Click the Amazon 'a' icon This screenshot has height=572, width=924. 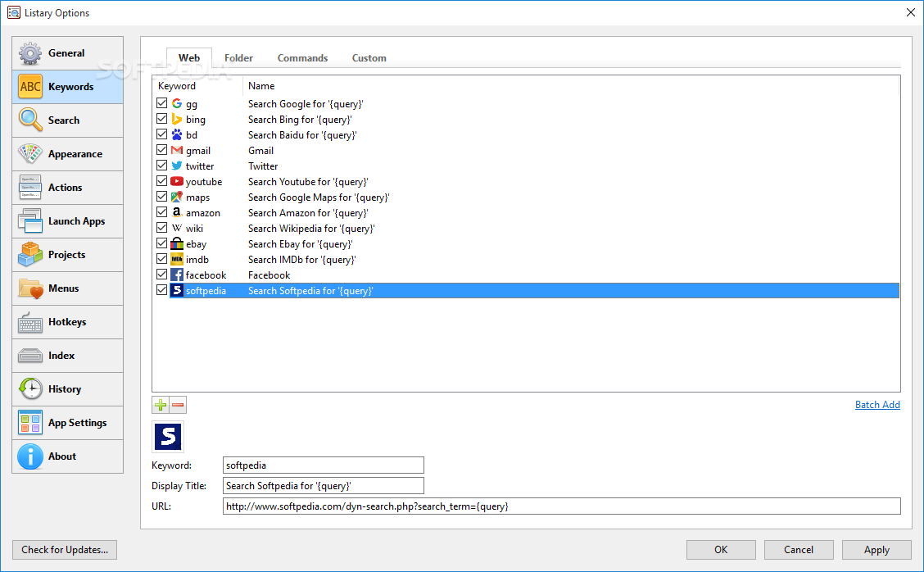pos(177,213)
